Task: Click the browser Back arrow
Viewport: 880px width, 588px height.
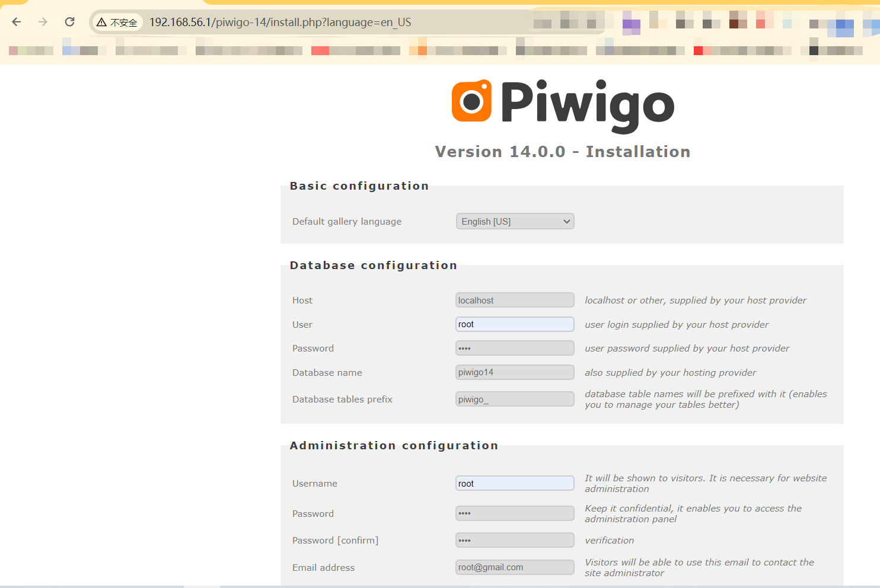Action: 16,22
